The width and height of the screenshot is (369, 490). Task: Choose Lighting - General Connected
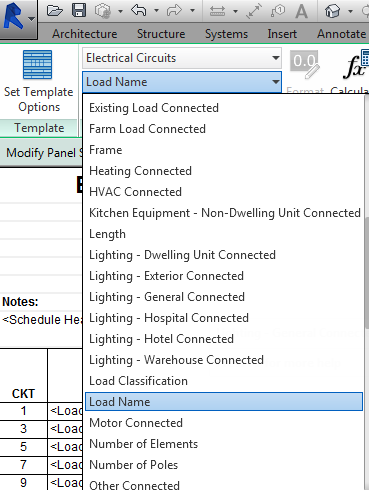[x=224, y=297]
